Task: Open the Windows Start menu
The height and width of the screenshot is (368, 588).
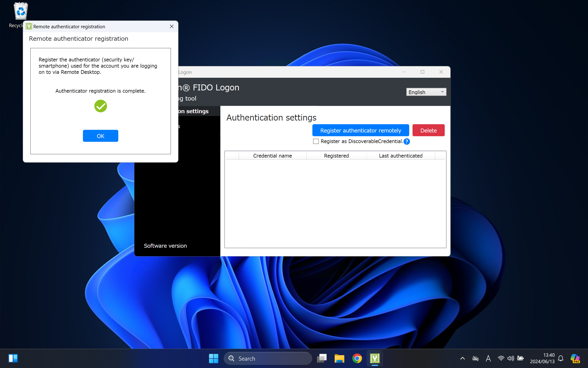Action: pyautogui.click(x=214, y=358)
